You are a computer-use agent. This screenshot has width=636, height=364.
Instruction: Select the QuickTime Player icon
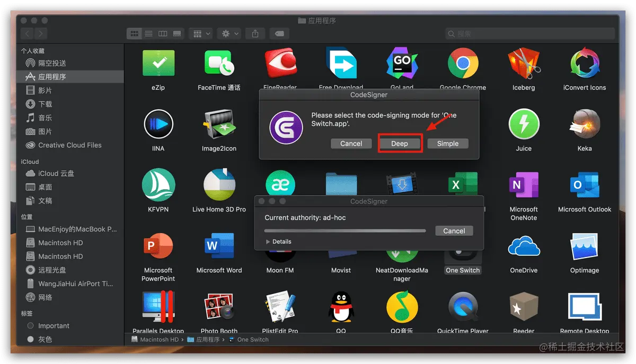pos(463,308)
